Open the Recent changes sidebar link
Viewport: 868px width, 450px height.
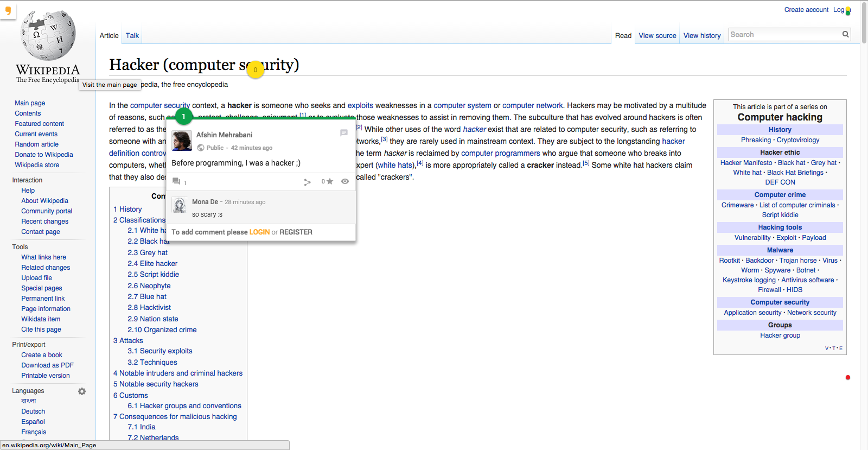tap(44, 221)
